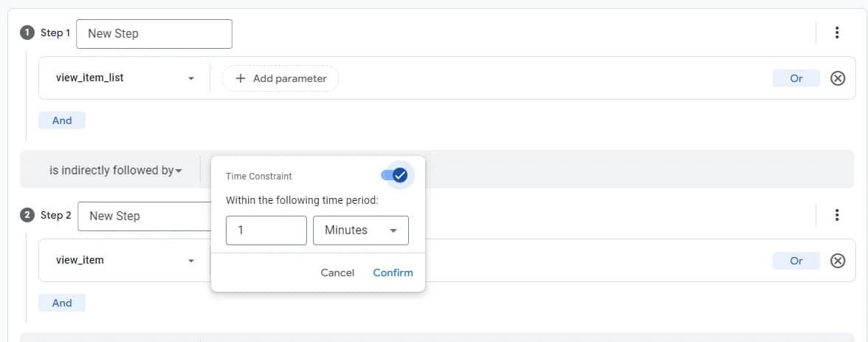
Task: Remove the view_item_list condition
Action: click(838, 78)
